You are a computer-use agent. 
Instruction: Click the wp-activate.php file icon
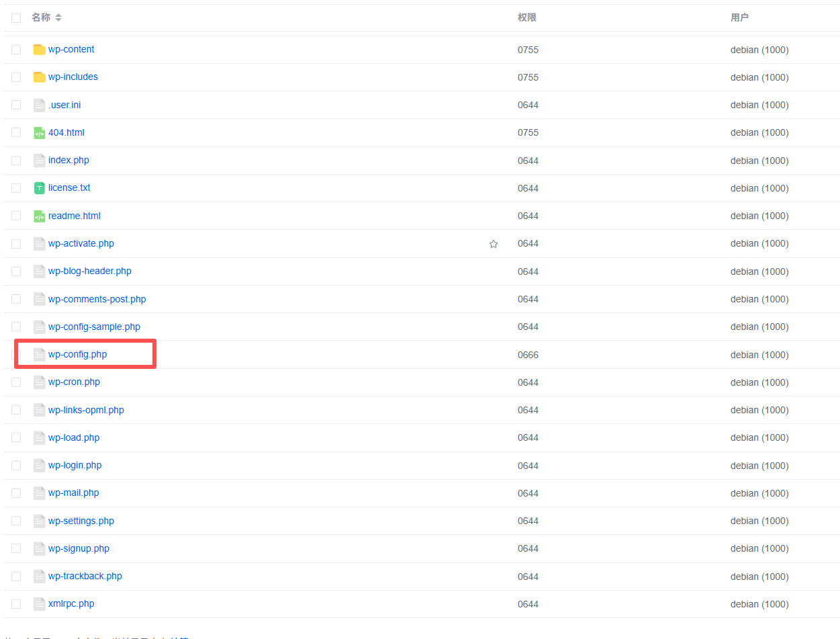(x=40, y=243)
